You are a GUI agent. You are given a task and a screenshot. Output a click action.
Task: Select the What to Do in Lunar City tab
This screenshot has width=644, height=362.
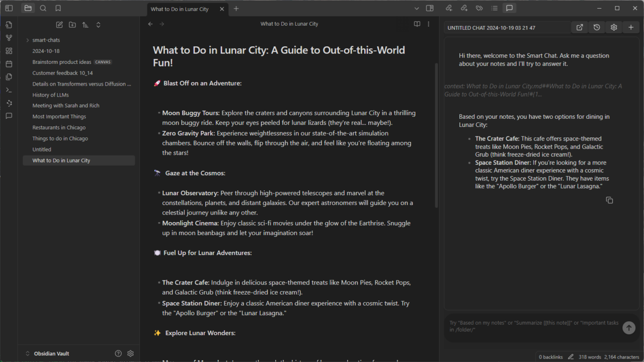[180, 9]
